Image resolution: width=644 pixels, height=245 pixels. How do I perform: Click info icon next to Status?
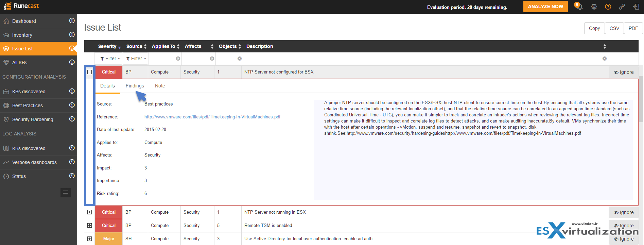coord(72,176)
